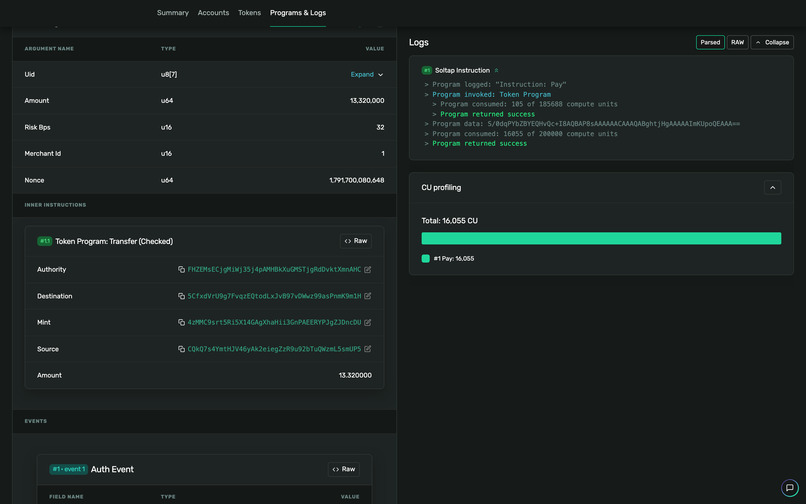This screenshot has width=806, height=504.
Task: Open the Destination address 5CfxdVrU link
Action: [274, 296]
